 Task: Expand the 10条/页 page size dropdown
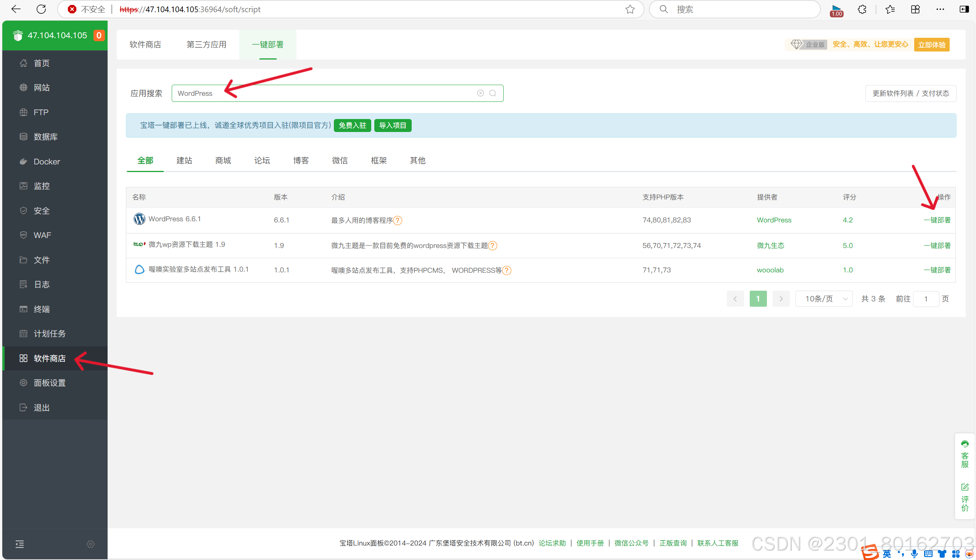[824, 299]
